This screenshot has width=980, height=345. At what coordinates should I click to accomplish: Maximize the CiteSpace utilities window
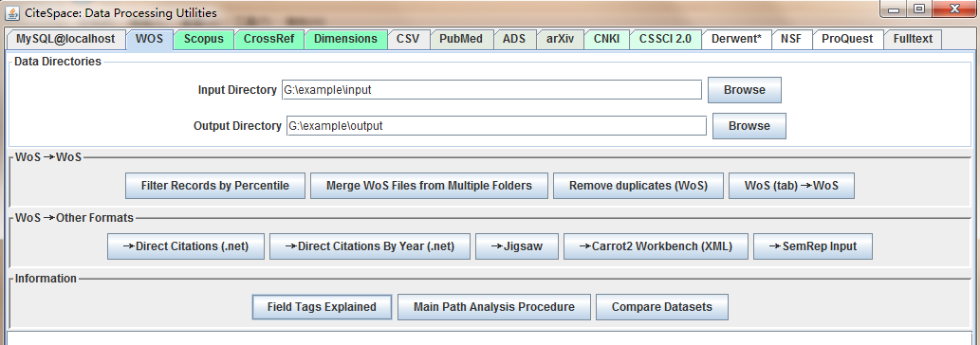click(918, 9)
